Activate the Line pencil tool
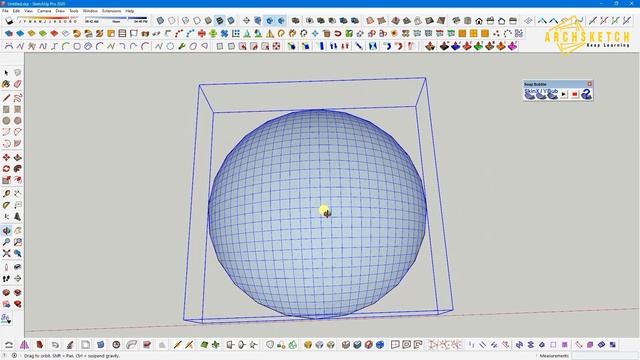 tap(6, 98)
